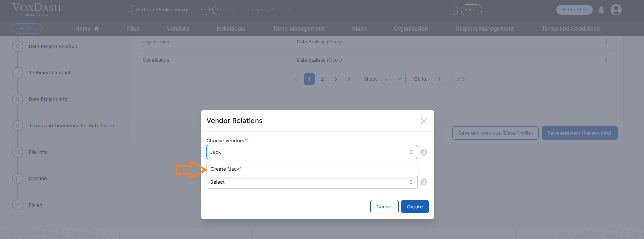Click the Create button in the dialog
This screenshot has height=239, width=644.
tap(415, 207)
